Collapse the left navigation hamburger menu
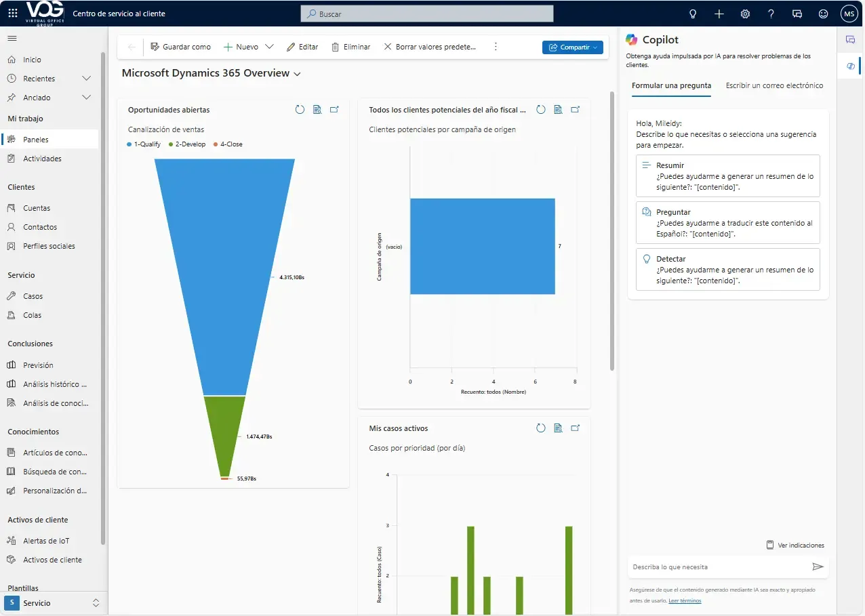Viewport: 865px width, 616px height. coord(12,39)
